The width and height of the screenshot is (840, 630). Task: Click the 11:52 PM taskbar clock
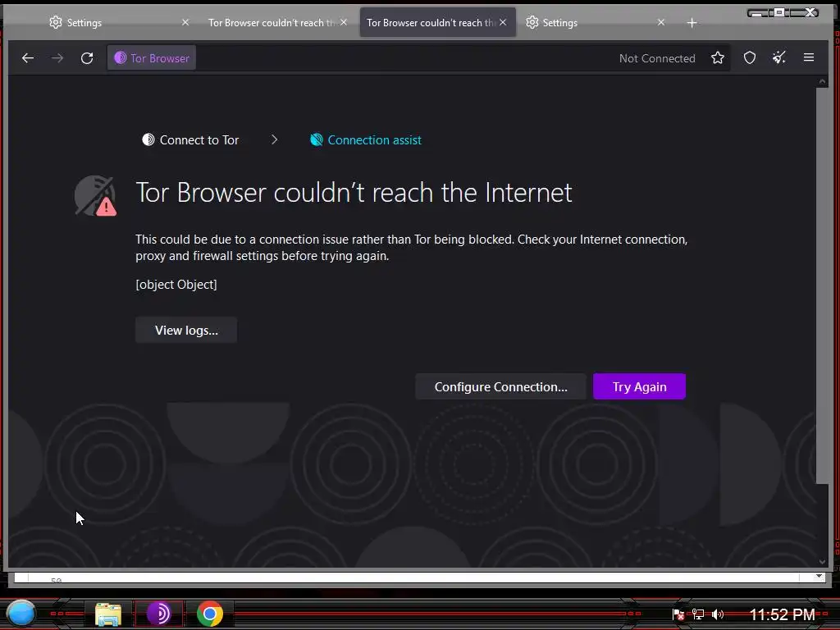click(x=782, y=614)
